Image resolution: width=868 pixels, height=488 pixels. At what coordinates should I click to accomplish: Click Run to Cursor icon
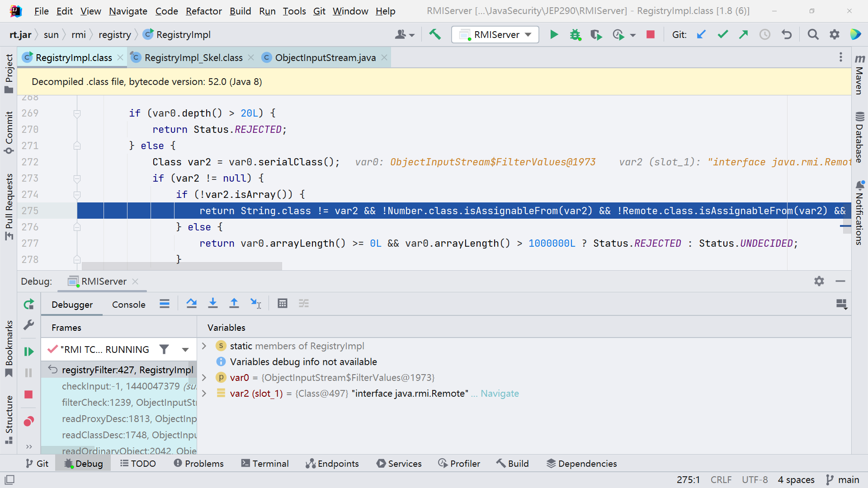pyautogui.click(x=255, y=304)
